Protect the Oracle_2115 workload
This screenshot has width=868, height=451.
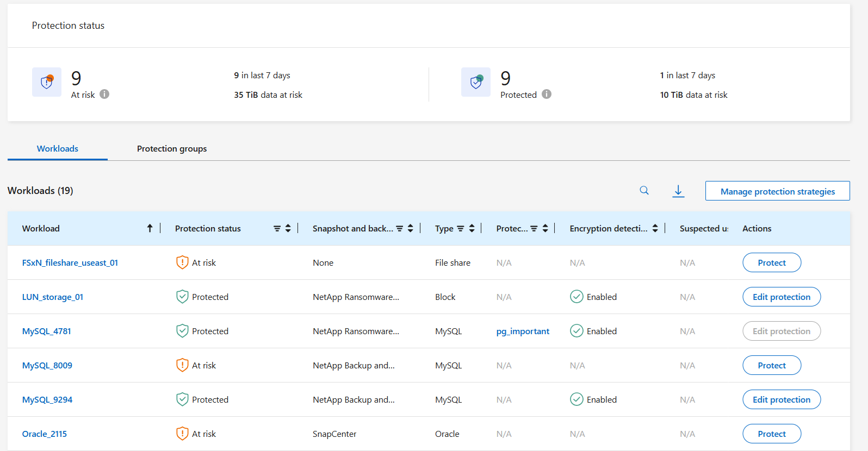pyautogui.click(x=771, y=434)
